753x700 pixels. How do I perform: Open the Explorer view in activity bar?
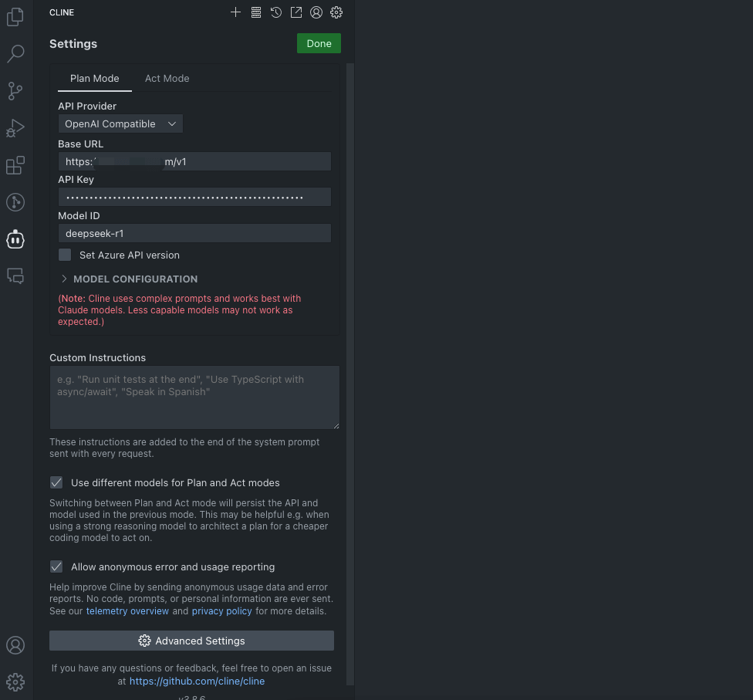click(15, 17)
